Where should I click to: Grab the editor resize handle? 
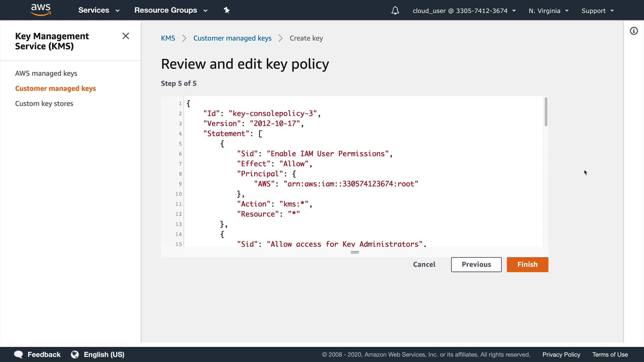[x=355, y=252]
